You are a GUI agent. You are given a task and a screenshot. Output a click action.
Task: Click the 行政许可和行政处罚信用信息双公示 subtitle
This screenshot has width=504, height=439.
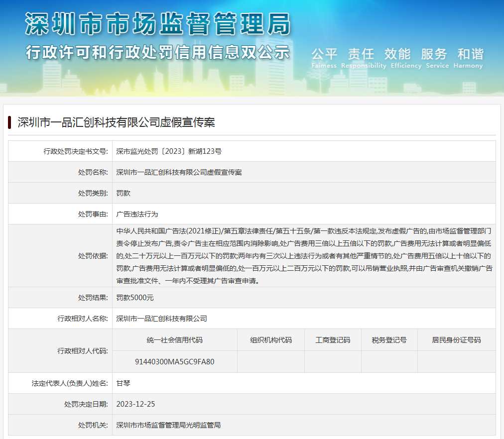[158, 52]
